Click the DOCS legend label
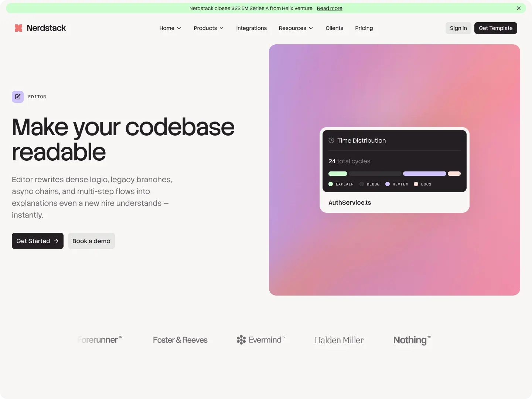This screenshot has height=399, width=532. click(x=426, y=184)
